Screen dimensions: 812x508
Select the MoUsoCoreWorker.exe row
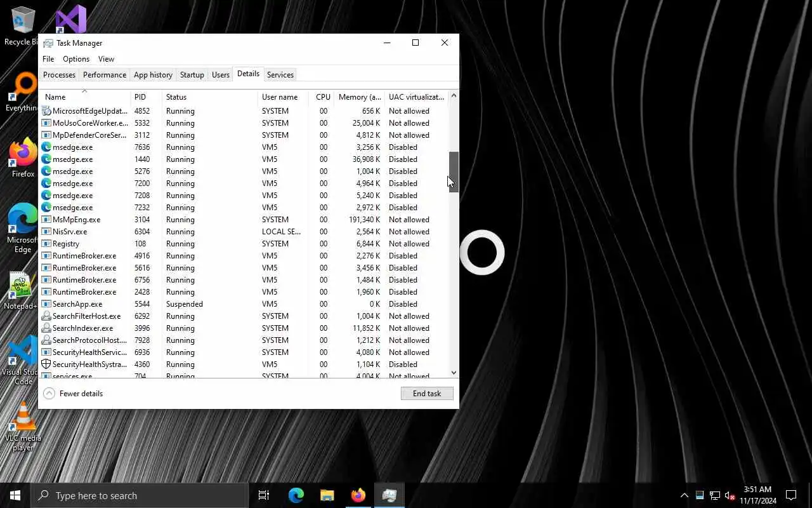tap(244, 123)
